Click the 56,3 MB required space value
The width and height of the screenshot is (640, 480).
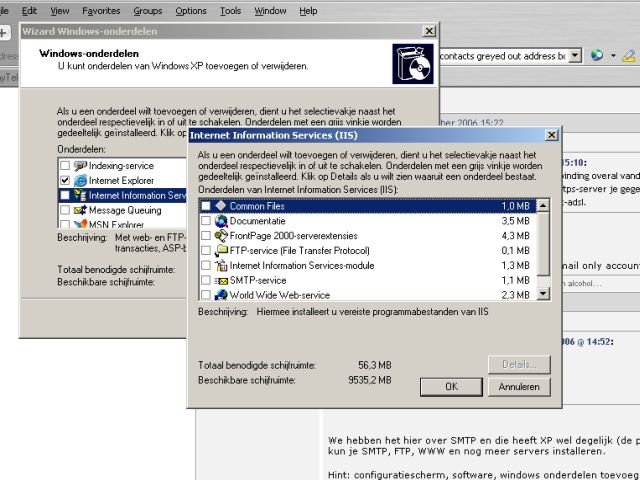pyautogui.click(x=375, y=365)
